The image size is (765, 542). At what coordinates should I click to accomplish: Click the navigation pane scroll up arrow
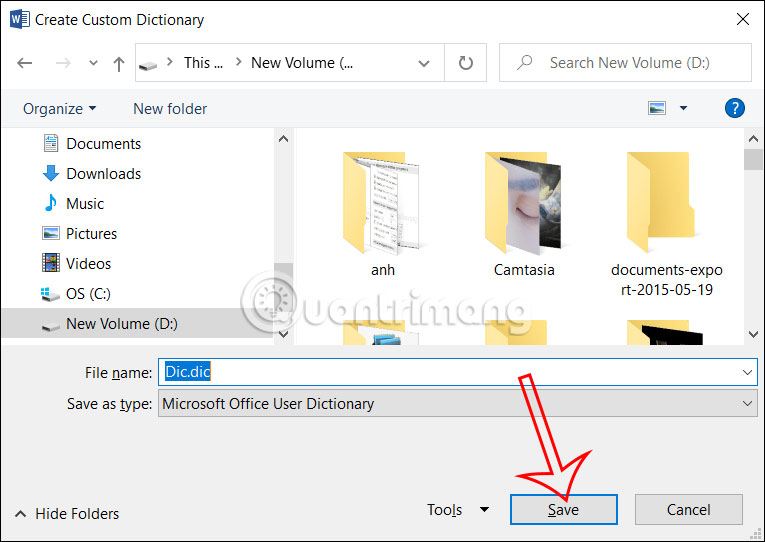click(283, 139)
